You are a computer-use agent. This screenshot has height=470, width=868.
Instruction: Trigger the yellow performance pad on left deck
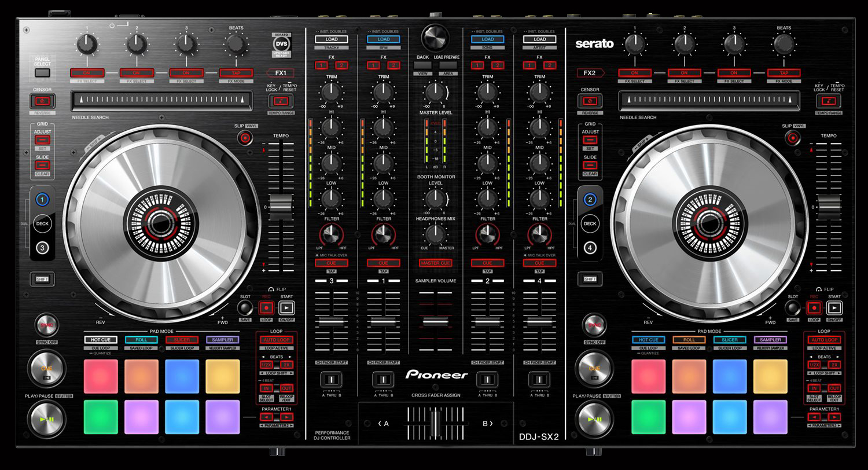222,376
